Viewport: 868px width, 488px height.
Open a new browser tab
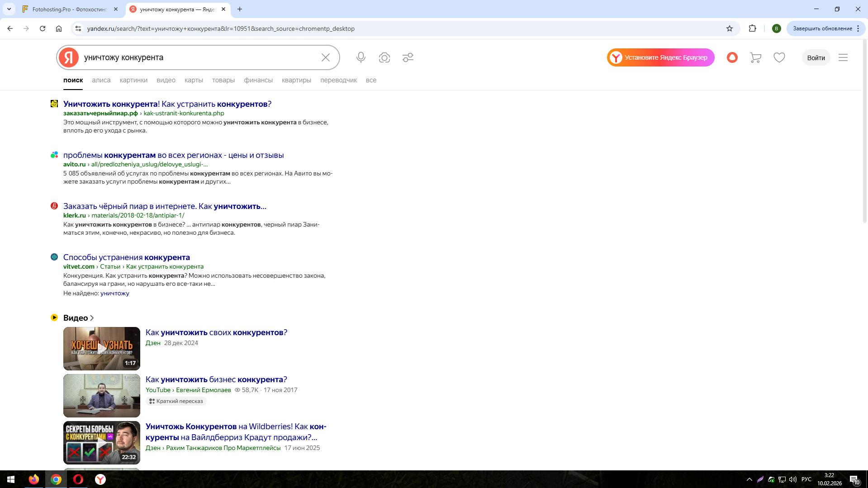pyautogui.click(x=240, y=9)
